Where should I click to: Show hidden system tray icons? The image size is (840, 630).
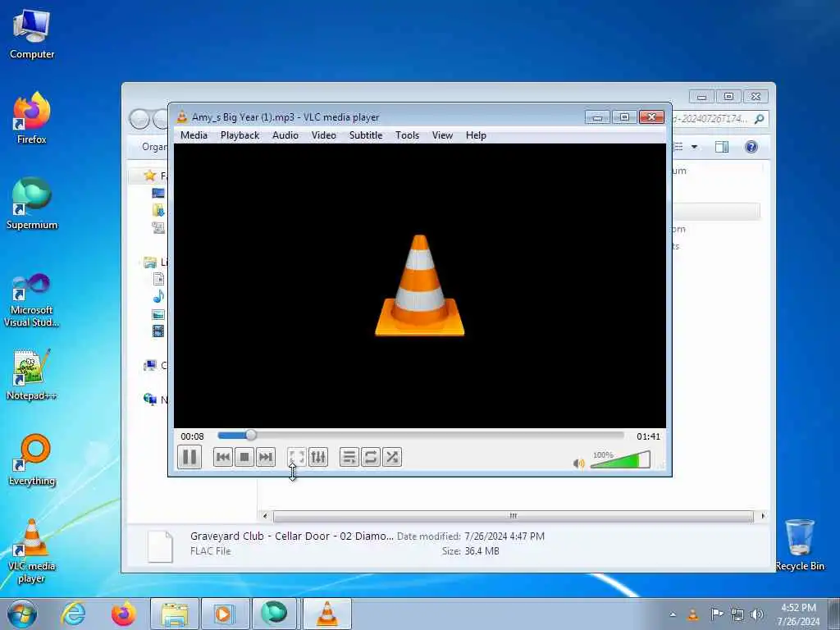click(673, 614)
